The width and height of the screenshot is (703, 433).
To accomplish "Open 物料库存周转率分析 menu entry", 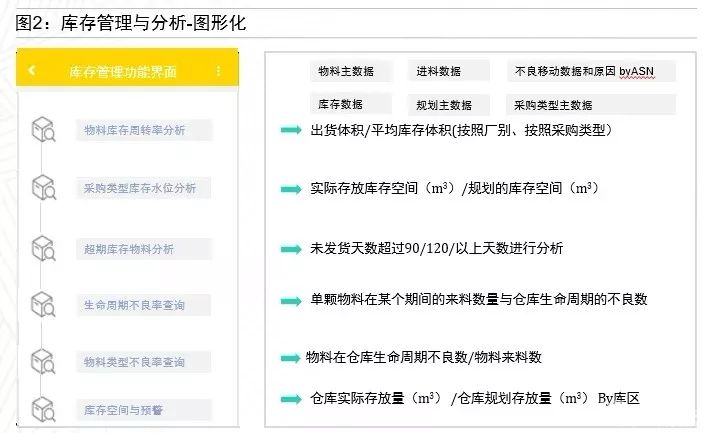I will (144, 130).
